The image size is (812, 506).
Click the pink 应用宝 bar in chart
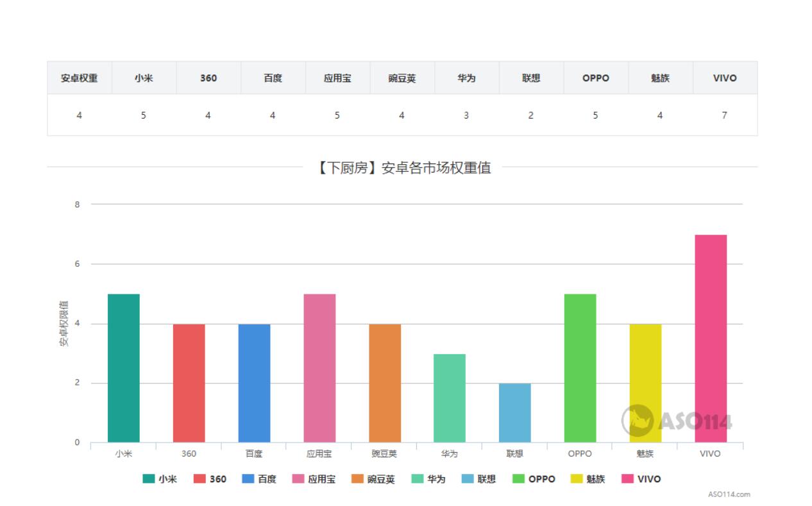point(319,368)
